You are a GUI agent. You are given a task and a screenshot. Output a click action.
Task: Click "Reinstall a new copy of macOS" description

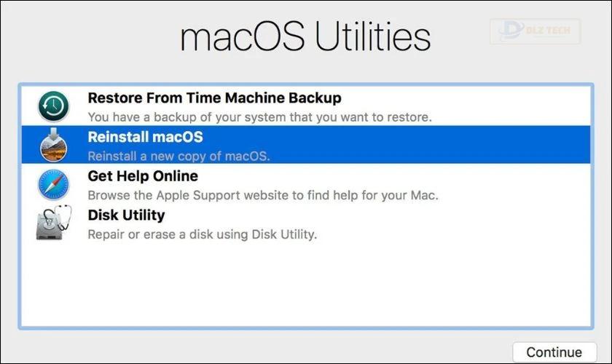pos(178,156)
